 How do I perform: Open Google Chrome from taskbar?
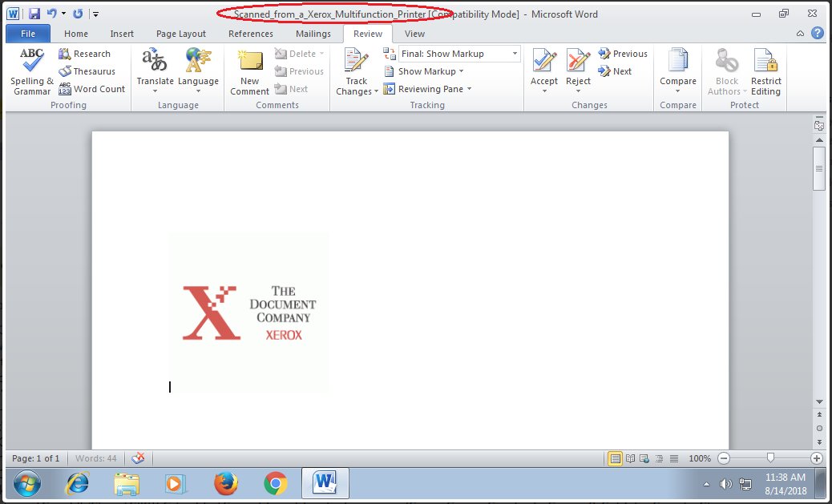276,483
